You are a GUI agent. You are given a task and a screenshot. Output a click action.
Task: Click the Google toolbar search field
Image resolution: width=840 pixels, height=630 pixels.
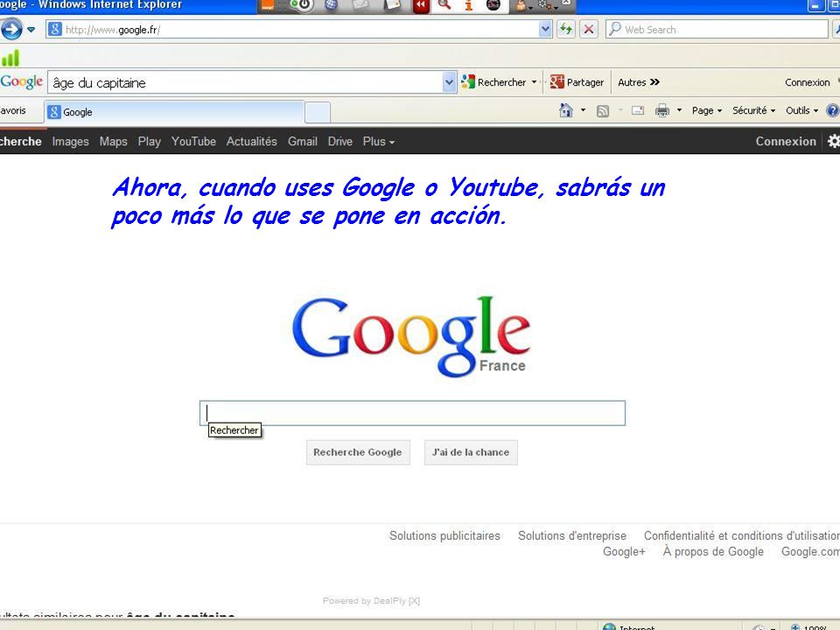coord(245,82)
